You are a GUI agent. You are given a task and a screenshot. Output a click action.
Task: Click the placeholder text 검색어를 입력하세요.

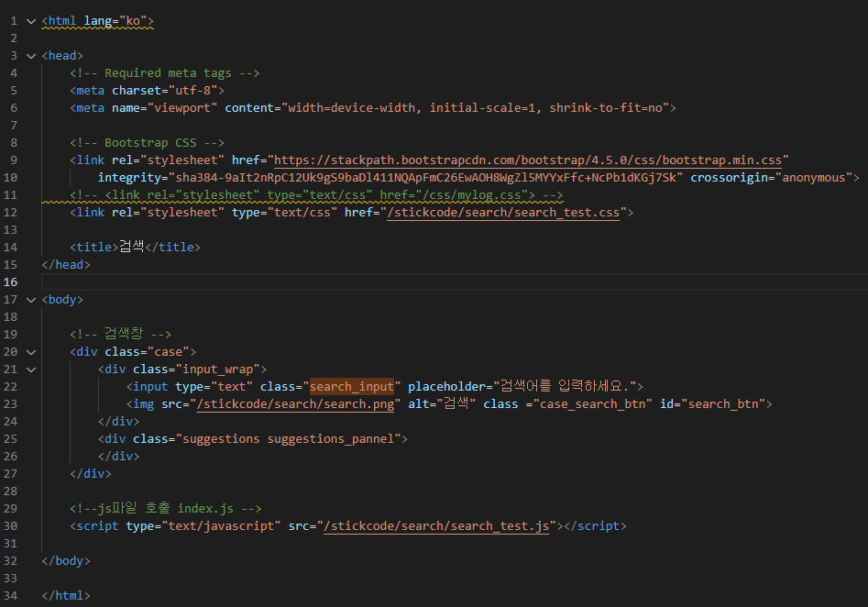tap(564, 386)
